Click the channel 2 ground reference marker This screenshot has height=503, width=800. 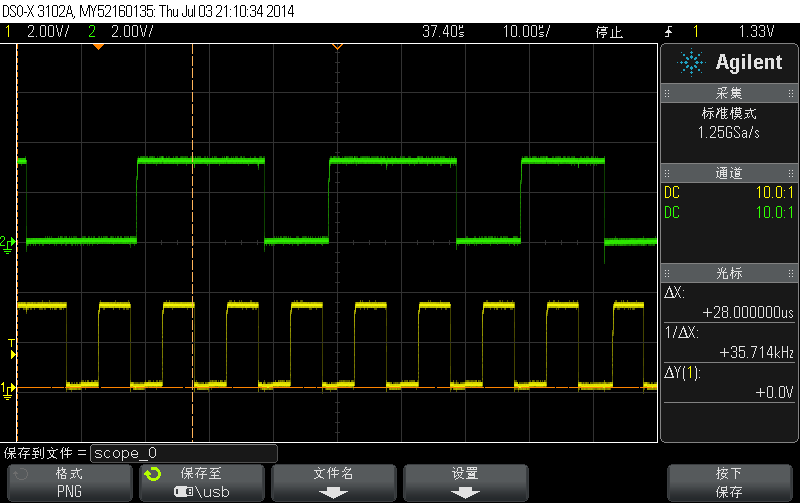point(8,243)
